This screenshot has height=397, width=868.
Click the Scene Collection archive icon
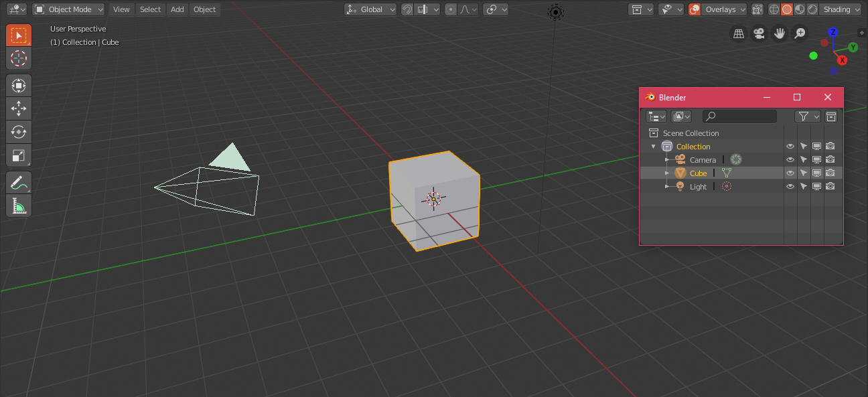(x=654, y=133)
